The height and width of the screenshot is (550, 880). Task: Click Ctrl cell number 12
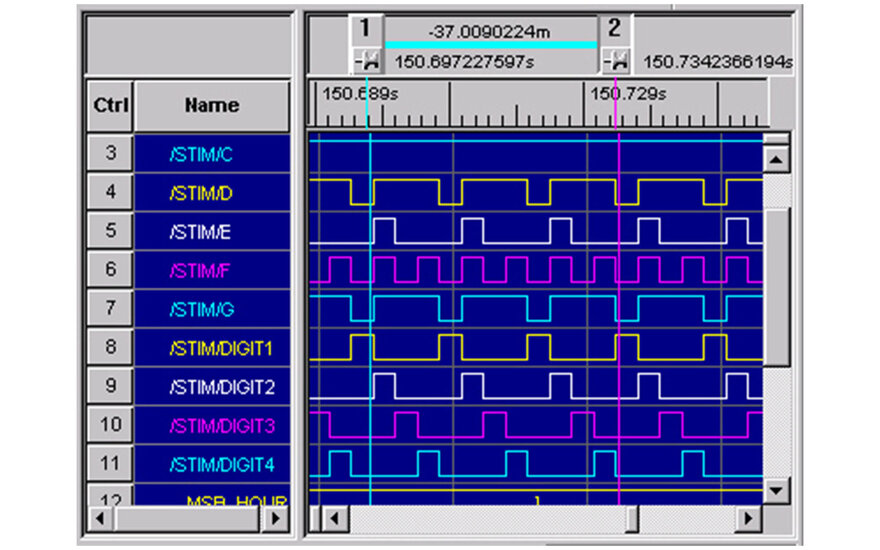pos(111,495)
